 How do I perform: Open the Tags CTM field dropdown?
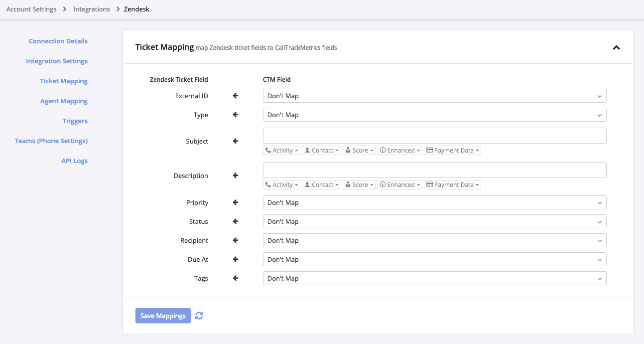pyautogui.click(x=434, y=278)
